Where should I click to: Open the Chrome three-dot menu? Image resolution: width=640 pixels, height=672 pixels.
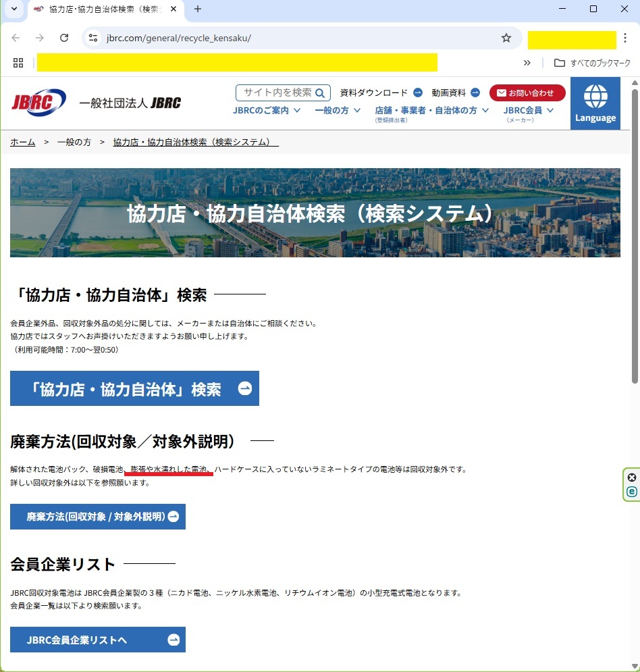[626, 38]
